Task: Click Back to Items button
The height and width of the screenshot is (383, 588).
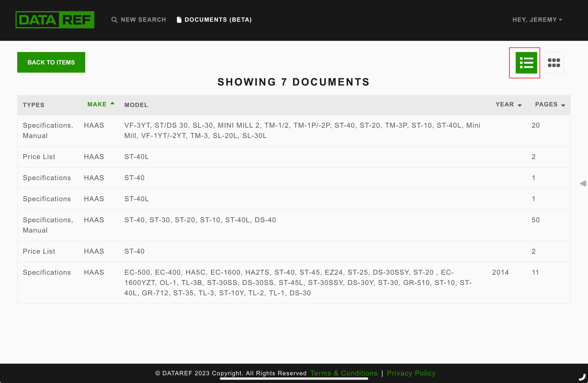Action: (51, 62)
